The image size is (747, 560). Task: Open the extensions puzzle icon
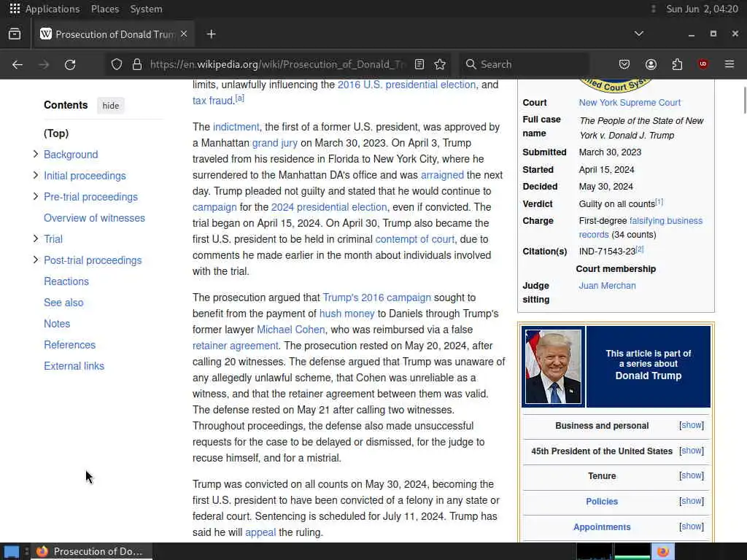(x=677, y=64)
